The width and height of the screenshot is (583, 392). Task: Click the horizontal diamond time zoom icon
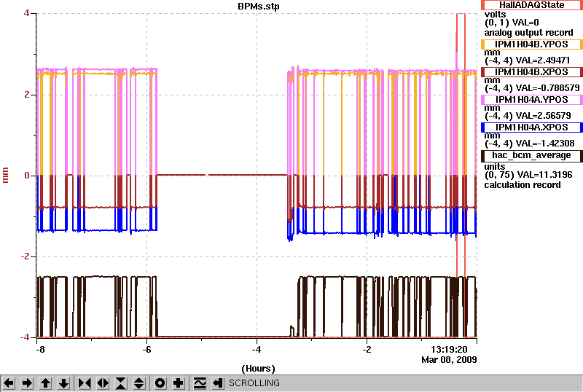(x=103, y=383)
